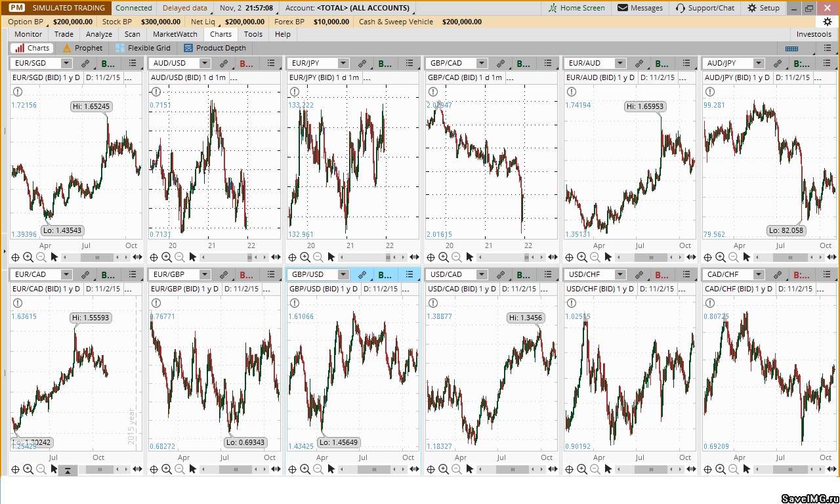Toggle the pin-to-bottom button under EUR/CAD chart
Viewport: 840px width, 504px height.
(x=68, y=469)
